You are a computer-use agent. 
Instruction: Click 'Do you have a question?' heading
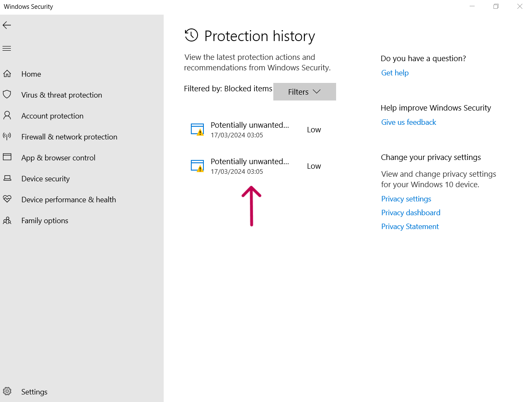click(x=423, y=59)
